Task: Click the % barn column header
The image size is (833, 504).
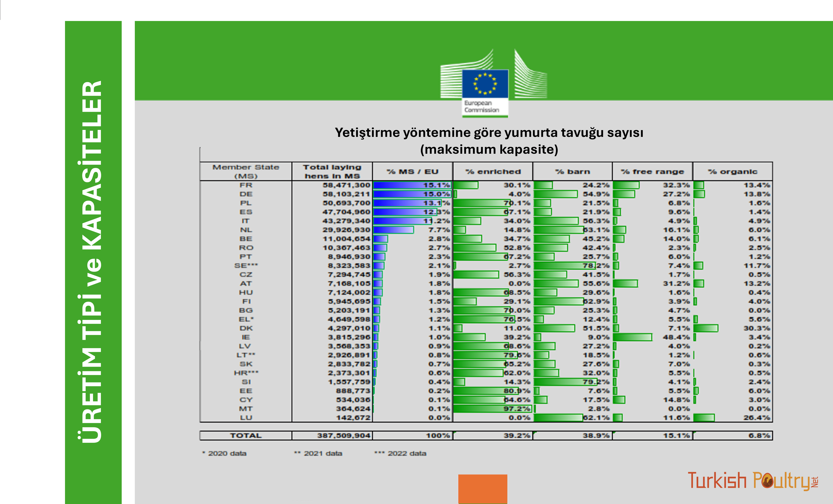Action: pos(572,172)
